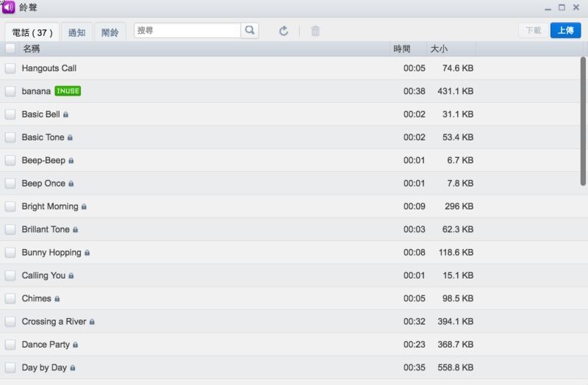Viewport: 588px width, 385px height.
Task: Click the vertical scrollbar thumb
Action: click(583, 121)
